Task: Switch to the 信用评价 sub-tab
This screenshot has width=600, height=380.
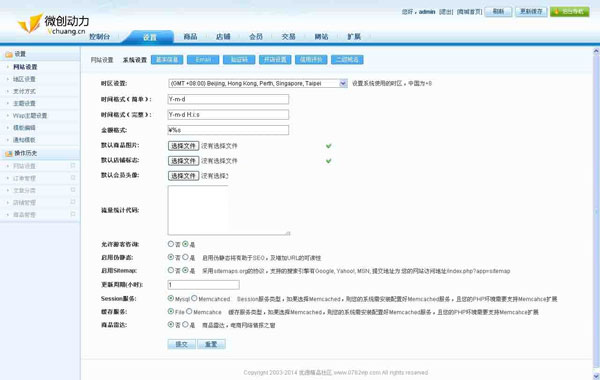Action: coord(311,60)
